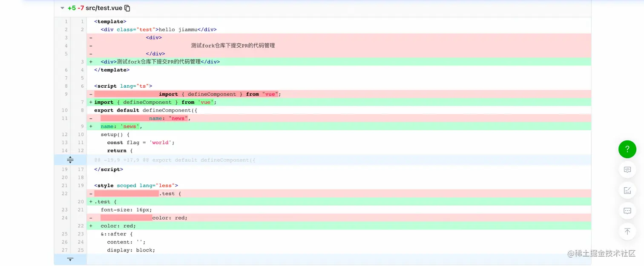Open the green help question mark button

click(627, 149)
